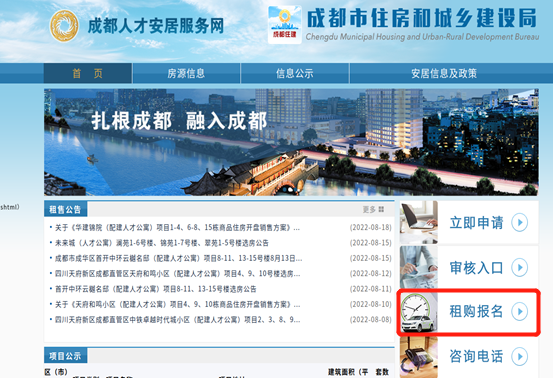The width and height of the screenshot is (553, 378).
Task: Click the telephone thumbnail image
Action: click(x=419, y=357)
